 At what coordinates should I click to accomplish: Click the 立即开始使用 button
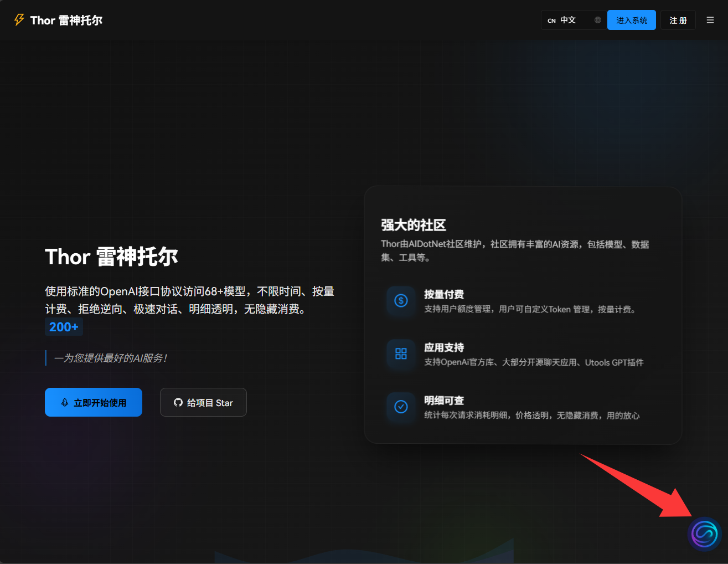(x=94, y=402)
